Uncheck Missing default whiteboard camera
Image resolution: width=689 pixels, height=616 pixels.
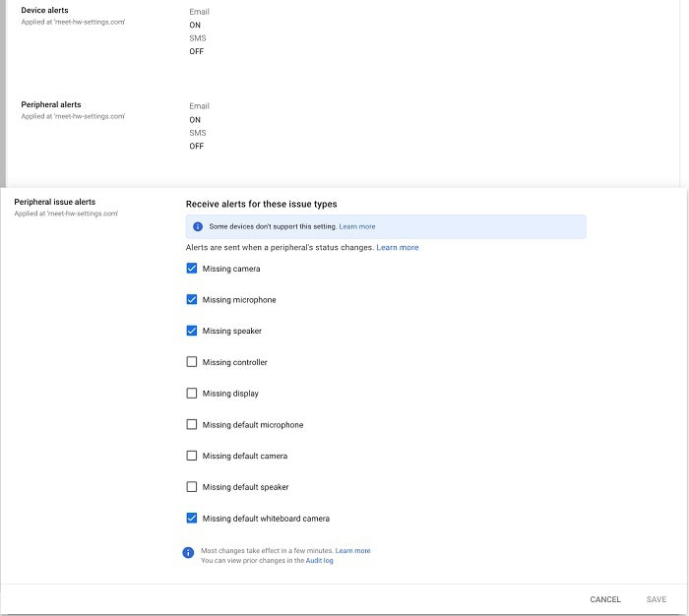click(x=192, y=519)
